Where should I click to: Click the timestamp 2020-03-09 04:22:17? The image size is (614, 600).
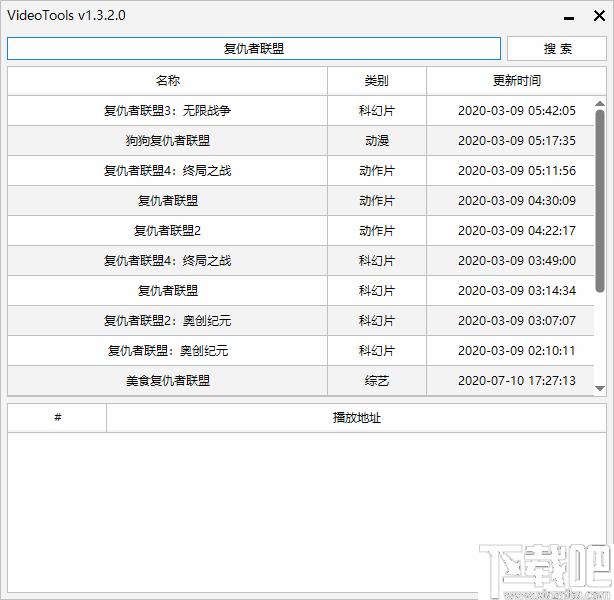tap(516, 231)
